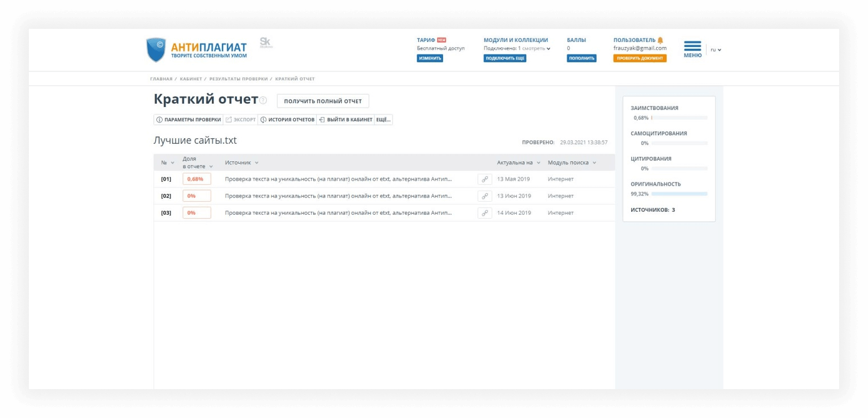Screen dimensions: 868x418
Task: Click the Бесплатный доступ tariff text
Action: point(441,49)
